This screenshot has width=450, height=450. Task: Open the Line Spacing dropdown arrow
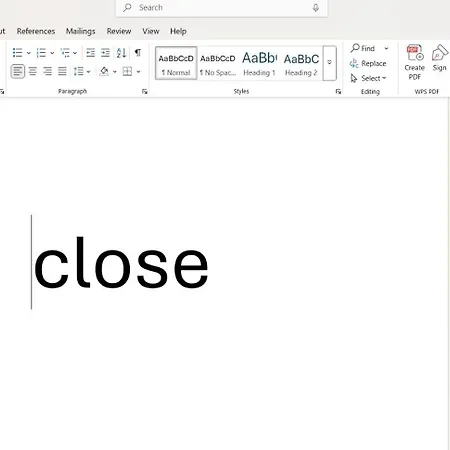point(88,72)
